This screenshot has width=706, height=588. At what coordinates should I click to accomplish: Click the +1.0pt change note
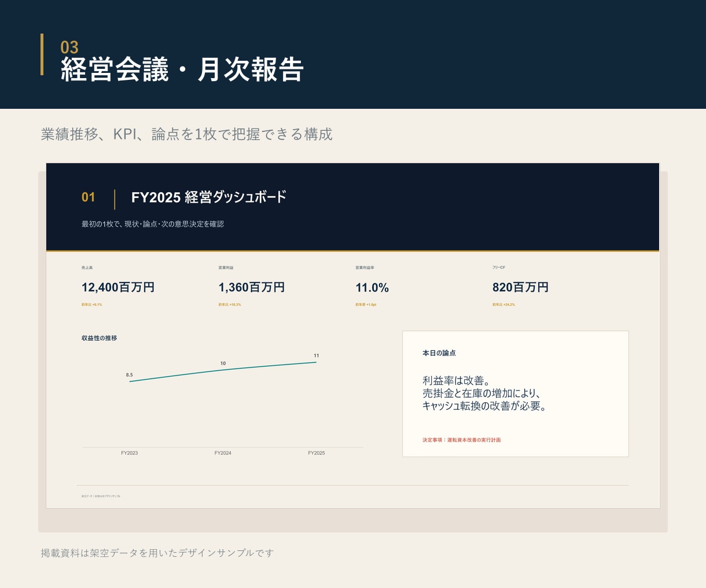pos(366,304)
